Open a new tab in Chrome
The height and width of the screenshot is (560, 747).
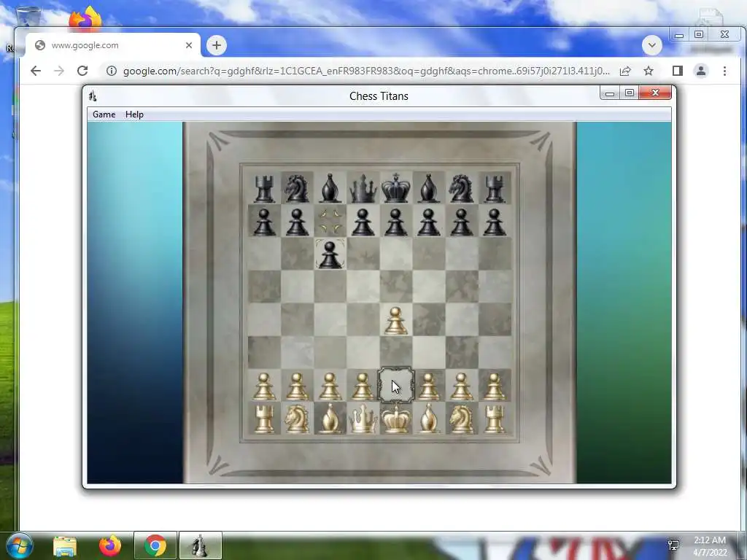(217, 45)
